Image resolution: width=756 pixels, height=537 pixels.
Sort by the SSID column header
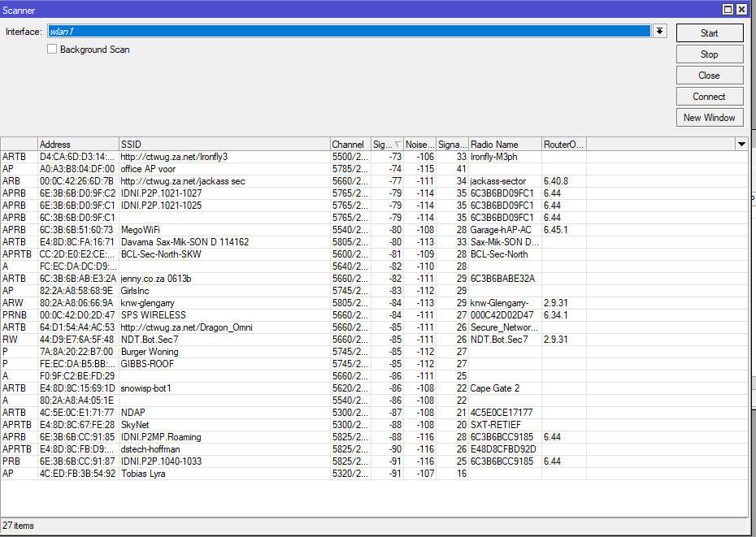coord(224,144)
